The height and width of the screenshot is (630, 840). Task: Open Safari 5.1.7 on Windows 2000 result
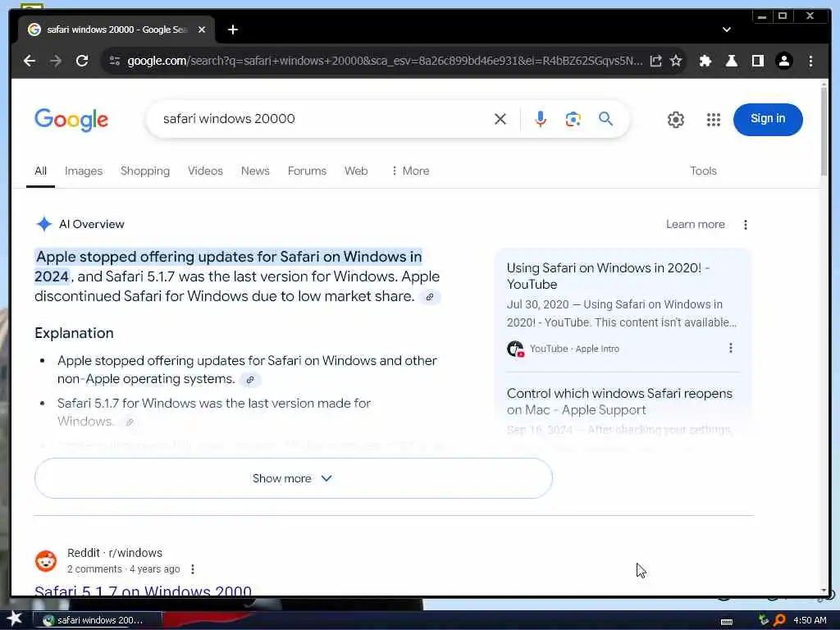pos(143,591)
